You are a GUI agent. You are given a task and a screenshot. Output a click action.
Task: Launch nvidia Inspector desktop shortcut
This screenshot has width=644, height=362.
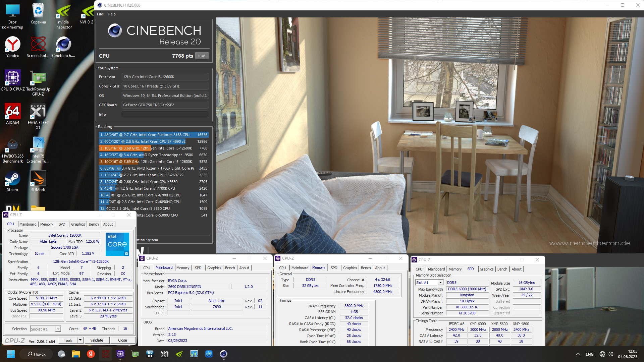(x=63, y=16)
